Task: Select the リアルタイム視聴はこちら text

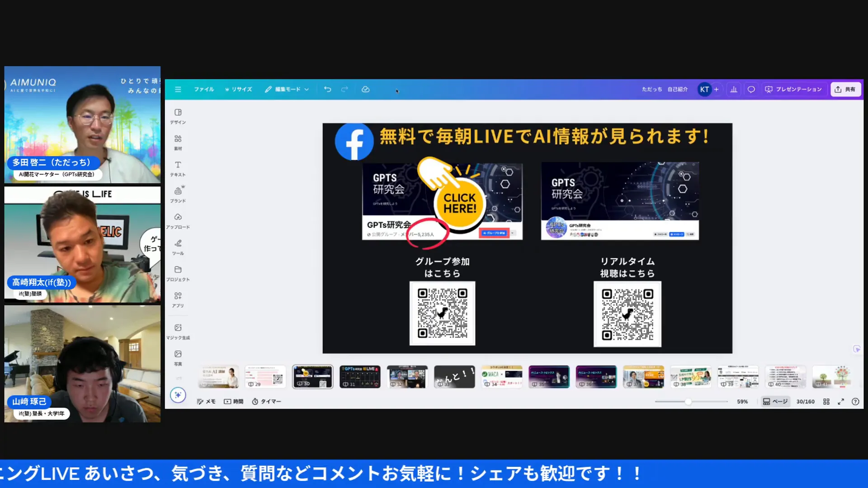Action: [627, 267]
